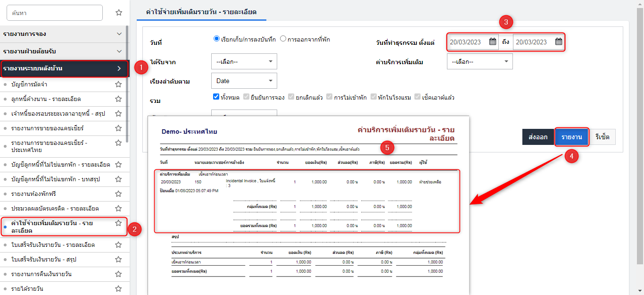Screen dimensions: 644x295
Task: Favorite star for รายได้รายวัน
Action: click(118, 288)
